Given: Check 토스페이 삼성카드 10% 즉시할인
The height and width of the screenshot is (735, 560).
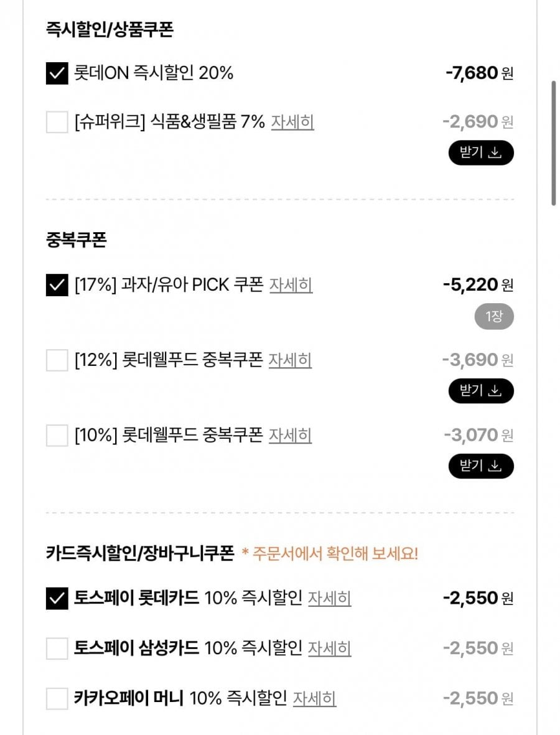Looking at the screenshot, I should [57, 648].
